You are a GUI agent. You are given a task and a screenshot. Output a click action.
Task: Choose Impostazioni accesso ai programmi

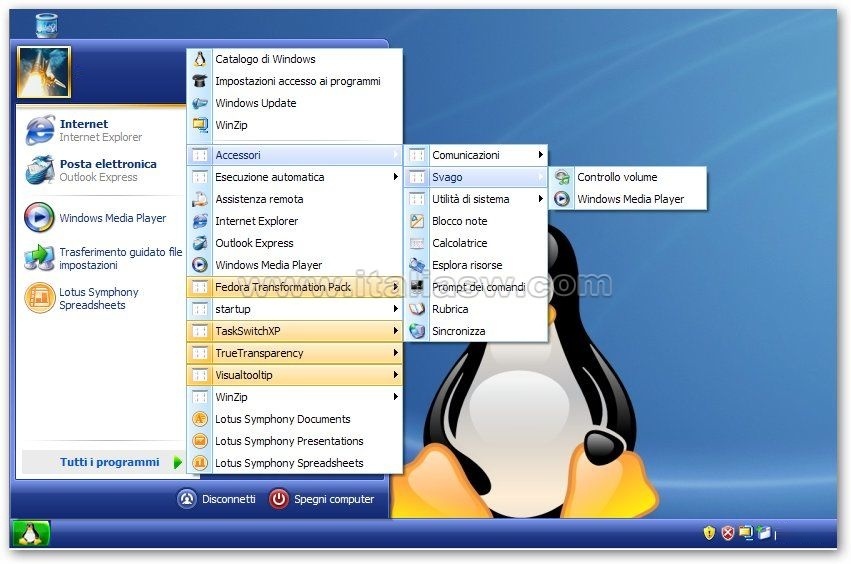click(x=295, y=81)
